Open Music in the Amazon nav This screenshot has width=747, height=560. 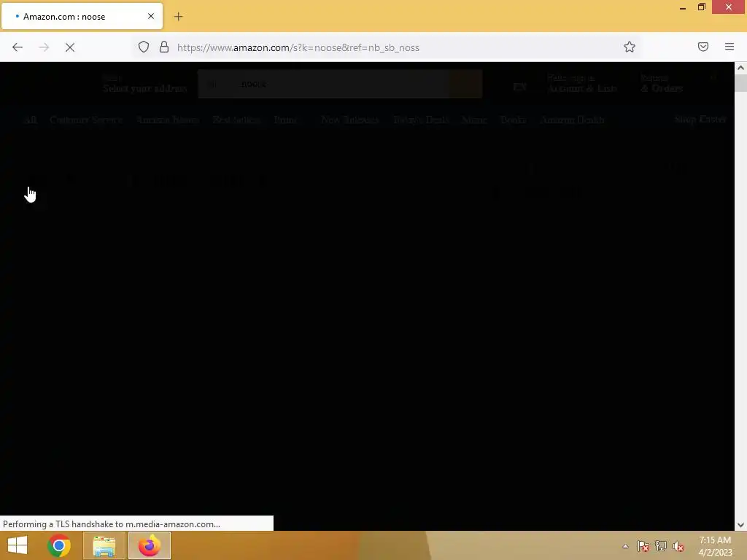click(474, 120)
